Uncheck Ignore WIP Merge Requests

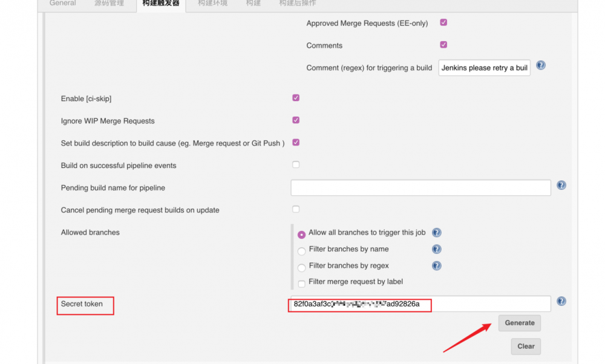tap(296, 120)
